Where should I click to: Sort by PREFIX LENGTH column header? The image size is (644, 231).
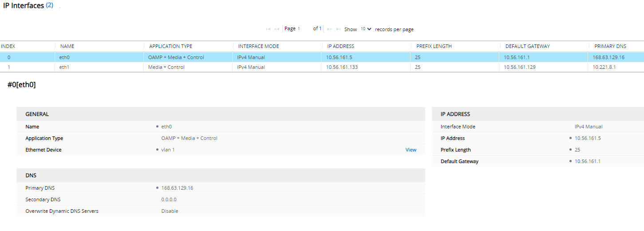pyautogui.click(x=434, y=46)
